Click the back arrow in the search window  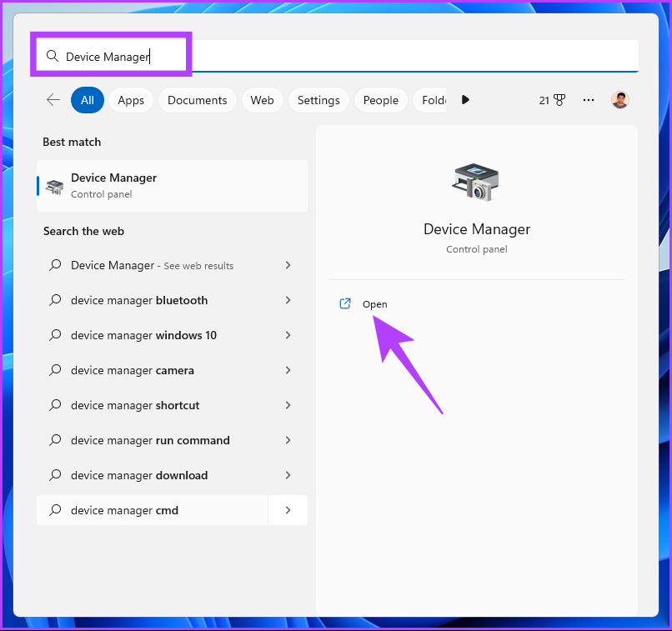coord(53,99)
